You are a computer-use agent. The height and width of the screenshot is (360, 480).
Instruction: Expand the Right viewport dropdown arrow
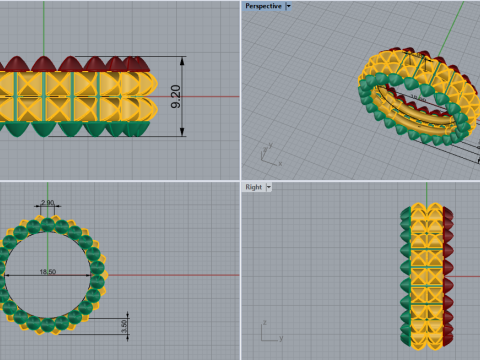(x=269, y=187)
